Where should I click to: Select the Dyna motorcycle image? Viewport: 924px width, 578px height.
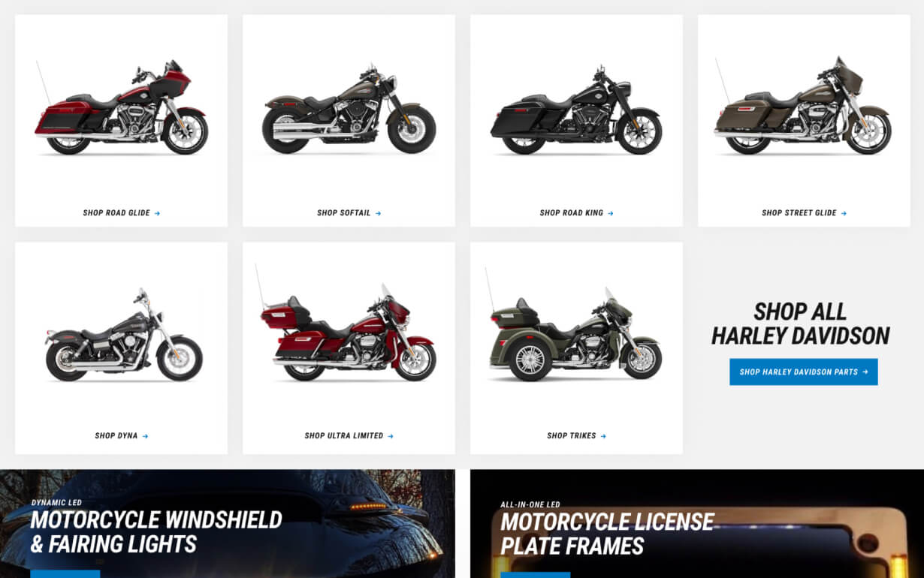(x=123, y=335)
